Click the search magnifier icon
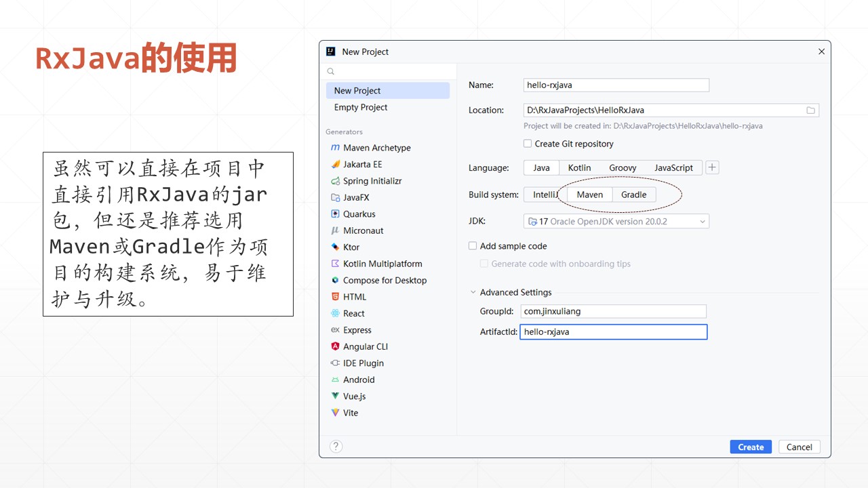Viewport: 868px width, 488px height. [x=331, y=71]
